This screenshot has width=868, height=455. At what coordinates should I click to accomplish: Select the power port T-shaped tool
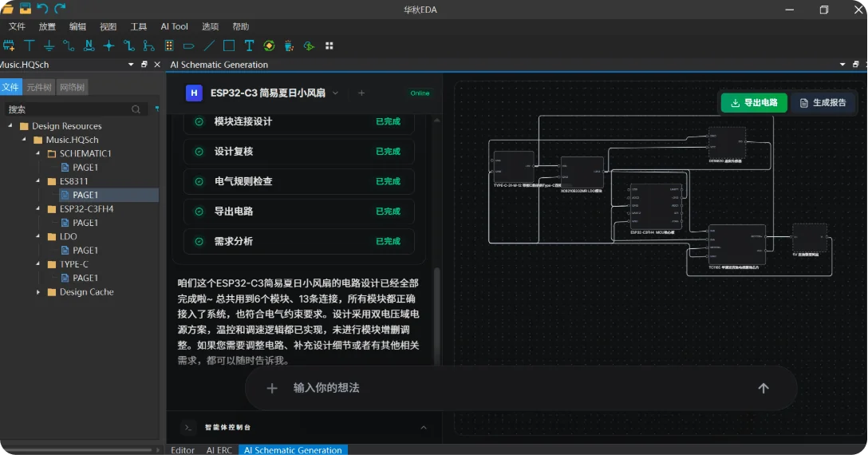point(30,46)
